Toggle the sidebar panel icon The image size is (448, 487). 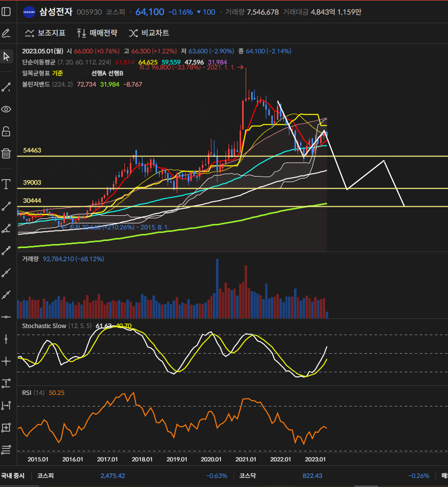pyautogui.click(x=6, y=12)
